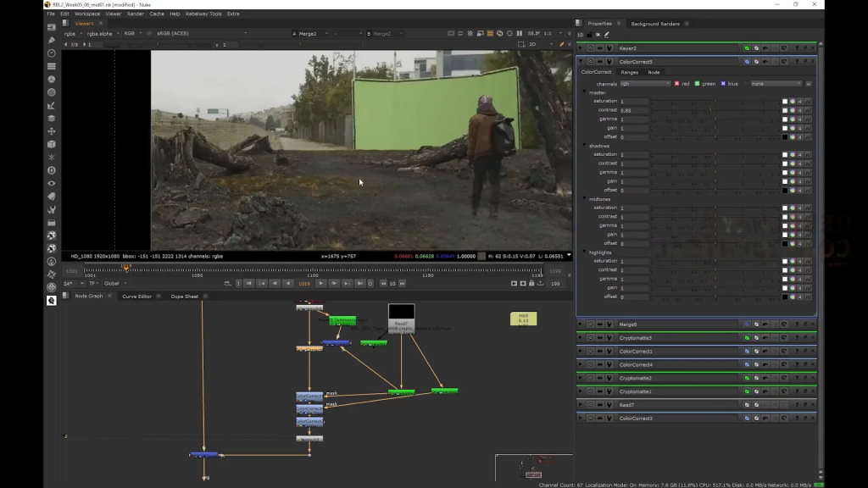
Task: Open the rgba.alpha channel dropdown
Action: (103, 33)
